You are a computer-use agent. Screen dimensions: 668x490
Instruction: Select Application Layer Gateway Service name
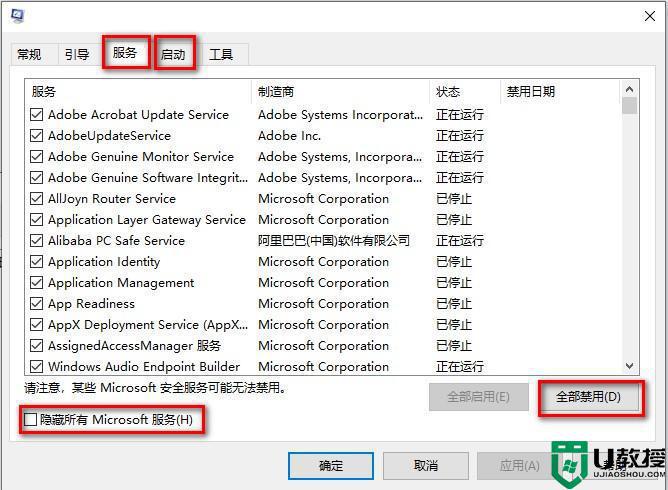[x=147, y=219]
